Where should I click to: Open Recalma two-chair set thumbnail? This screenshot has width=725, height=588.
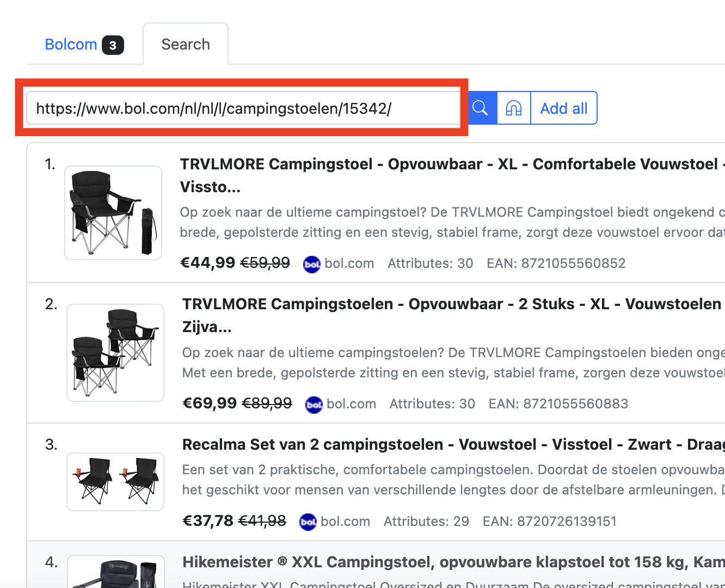pyautogui.click(x=115, y=482)
